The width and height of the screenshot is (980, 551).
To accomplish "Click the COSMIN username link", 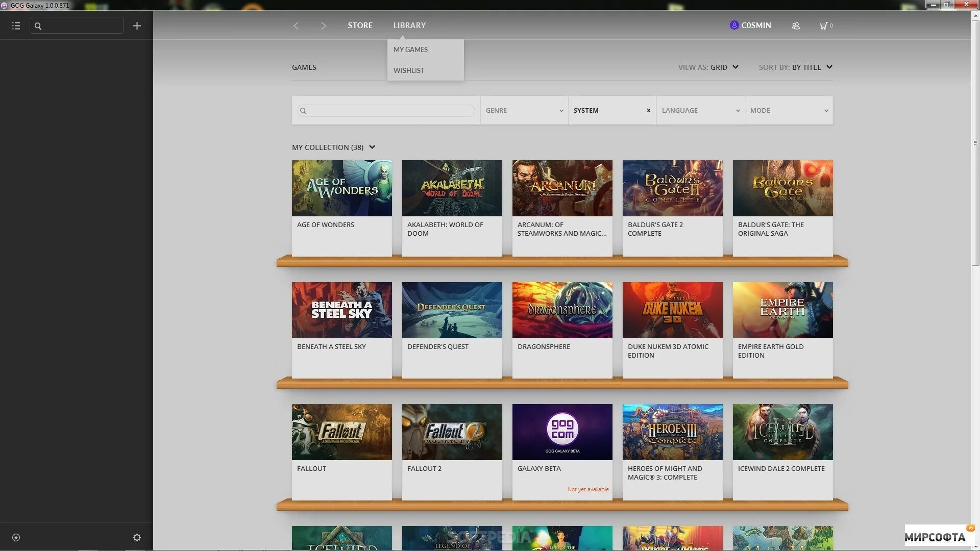I will point(756,25).
